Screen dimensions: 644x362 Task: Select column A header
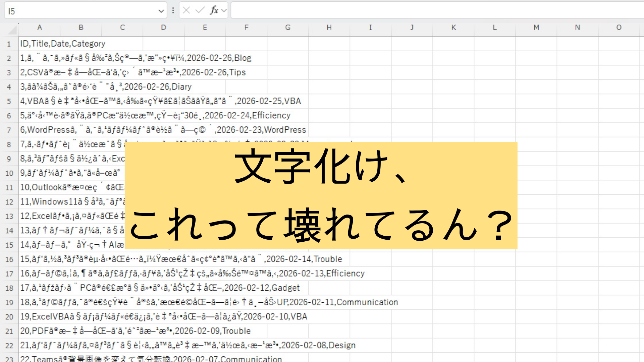point(40,27)
